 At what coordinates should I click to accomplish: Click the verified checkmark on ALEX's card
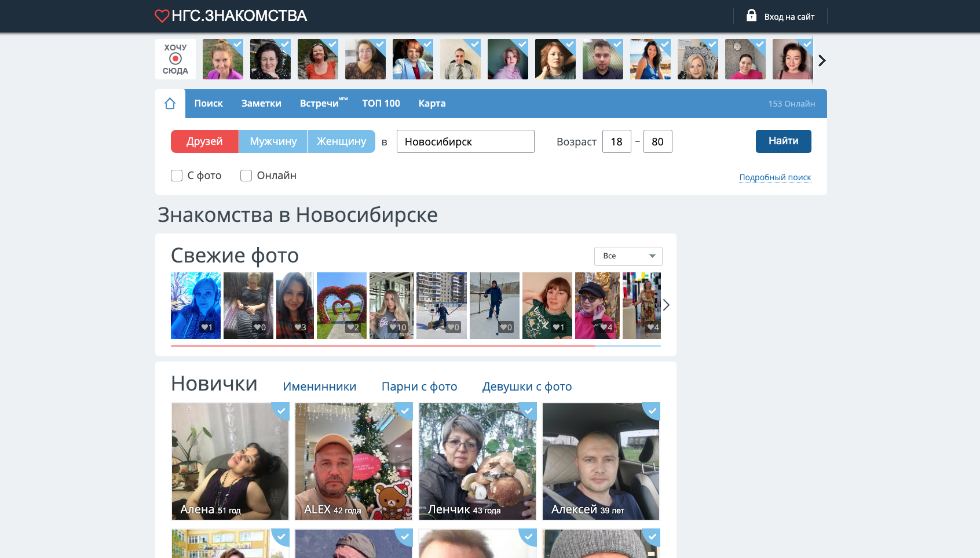(405, 410)
